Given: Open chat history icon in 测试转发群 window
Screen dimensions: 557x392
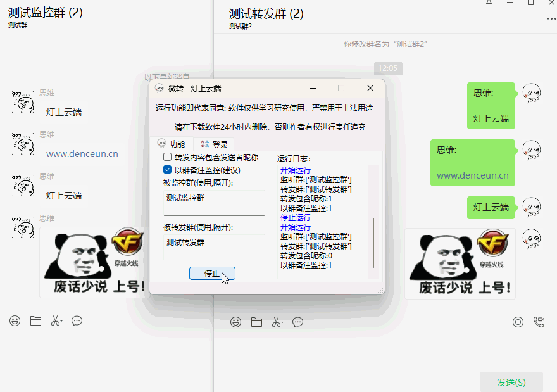Looking at the screenshot, I should point(297,322).
